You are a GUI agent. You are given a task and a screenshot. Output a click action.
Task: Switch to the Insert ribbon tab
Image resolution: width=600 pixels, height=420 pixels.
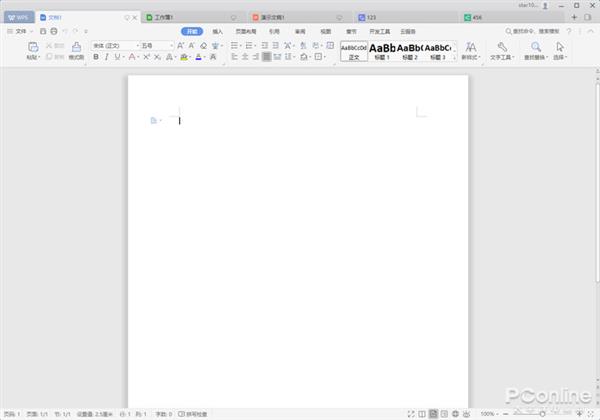coord(217,31)
